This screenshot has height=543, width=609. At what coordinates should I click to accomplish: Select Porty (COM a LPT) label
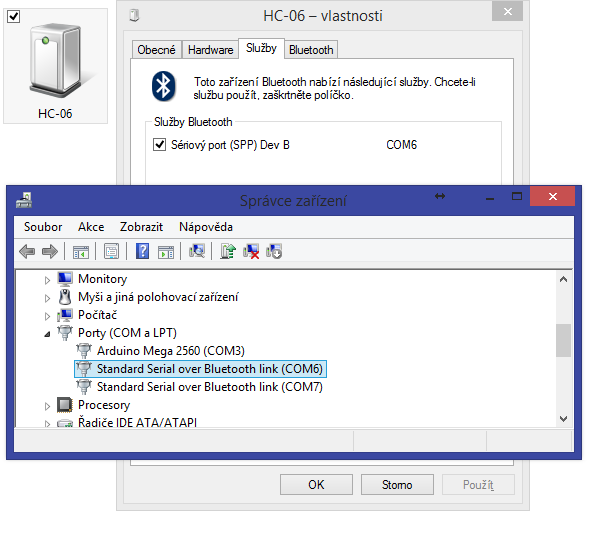pos(127,333)
